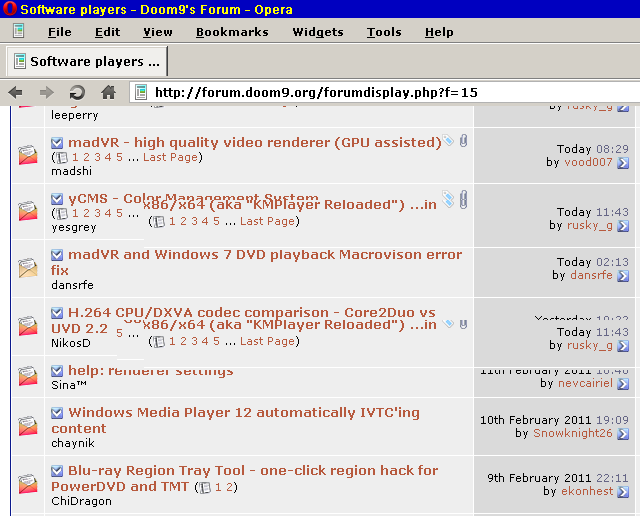The height and width of the screenshot is (516, 640).
Task: Go to last post by nevcairiel arrow
Action: 623,384
